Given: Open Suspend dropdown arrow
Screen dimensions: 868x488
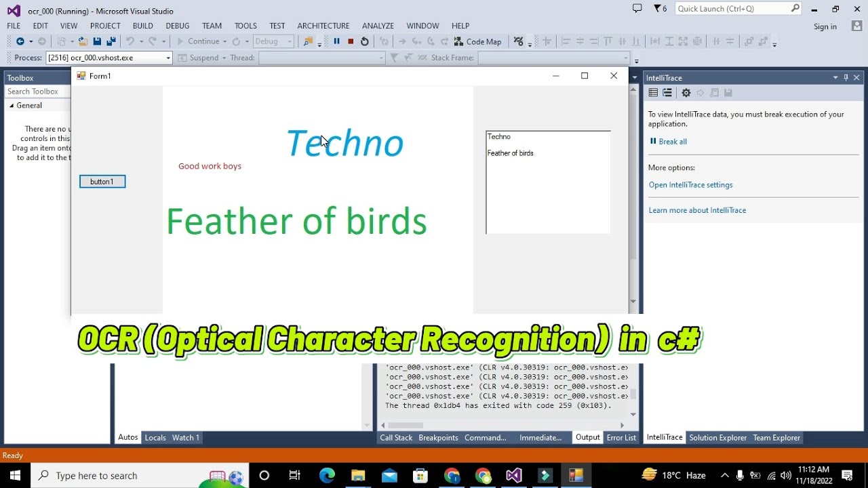Looking at the screenshot, I should (x=224, y=58).
